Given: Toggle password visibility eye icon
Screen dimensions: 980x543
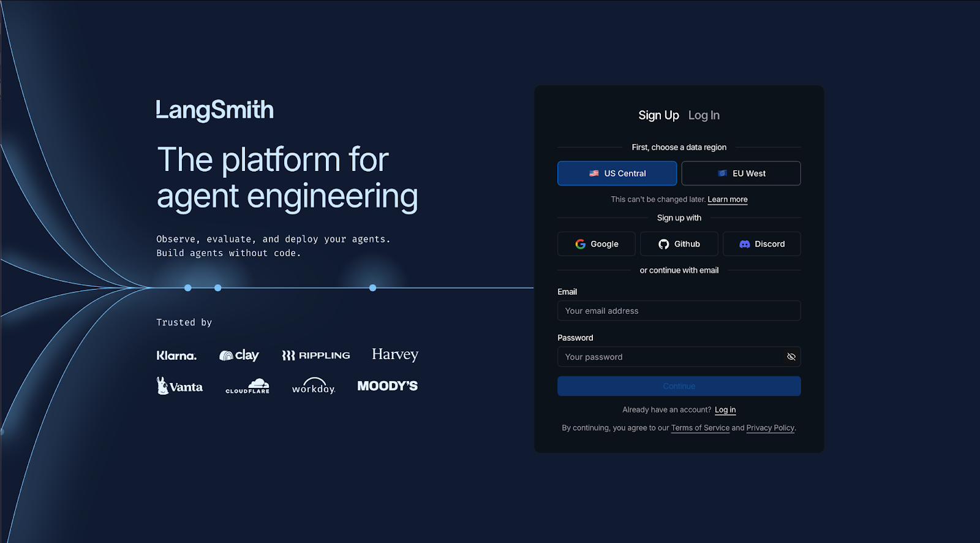Looking at the screenshot, I should coord(791,357).
